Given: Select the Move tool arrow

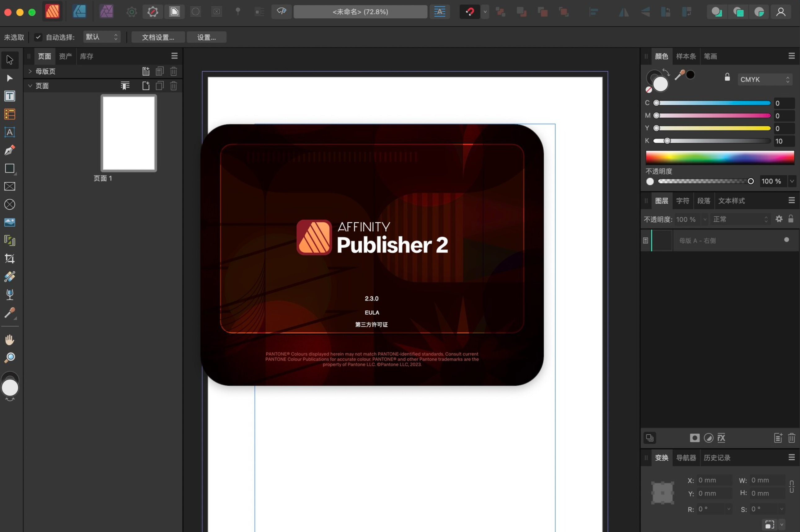Looking at the screenshot, I should click(10, 60).
